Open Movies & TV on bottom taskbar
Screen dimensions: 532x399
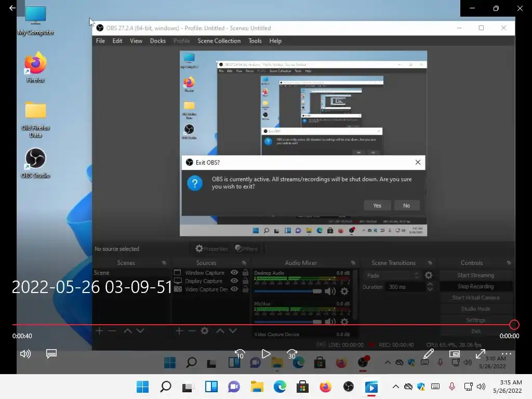[371, 387]
